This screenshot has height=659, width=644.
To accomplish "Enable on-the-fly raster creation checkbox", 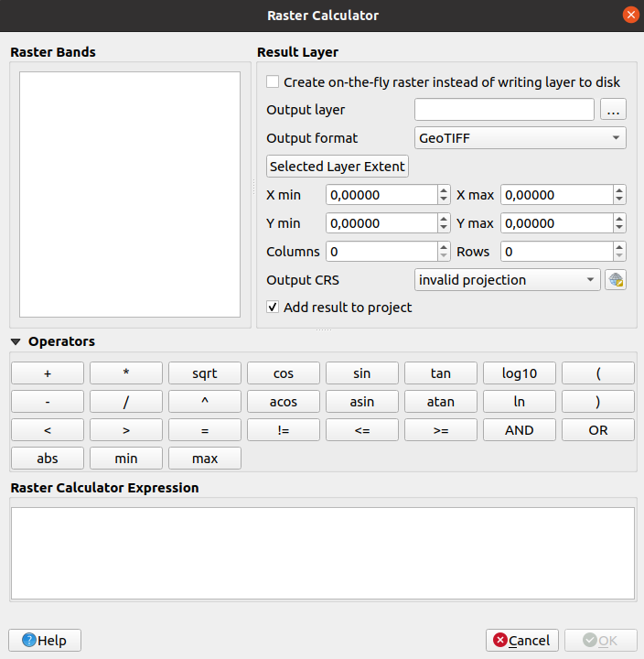I will click(273, 81).
